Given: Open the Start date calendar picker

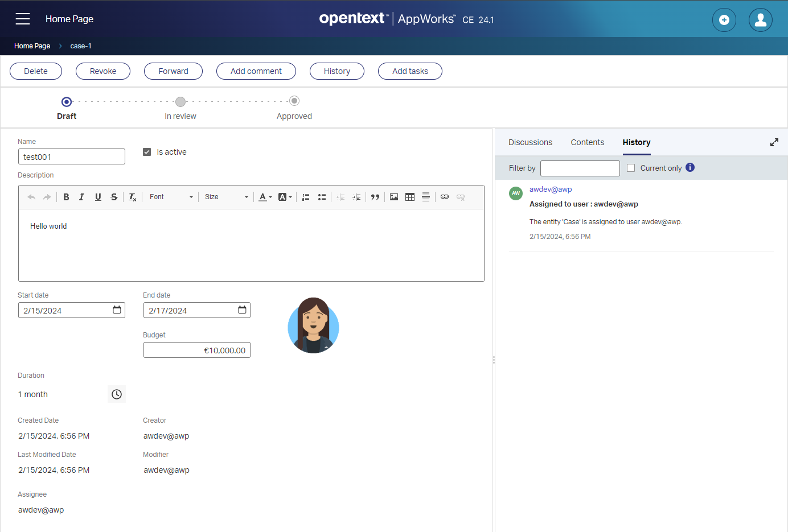Looking at the screenshot, I should coord(117,310).
